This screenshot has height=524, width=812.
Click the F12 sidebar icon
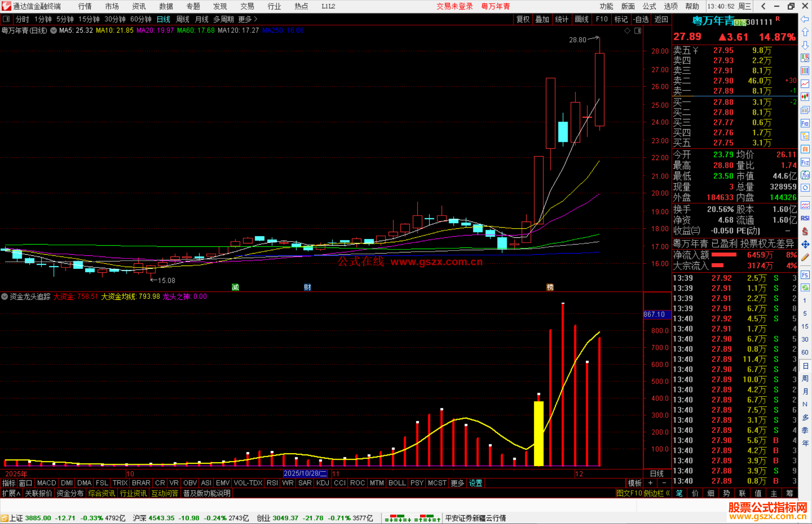click(x=804, y=162)
